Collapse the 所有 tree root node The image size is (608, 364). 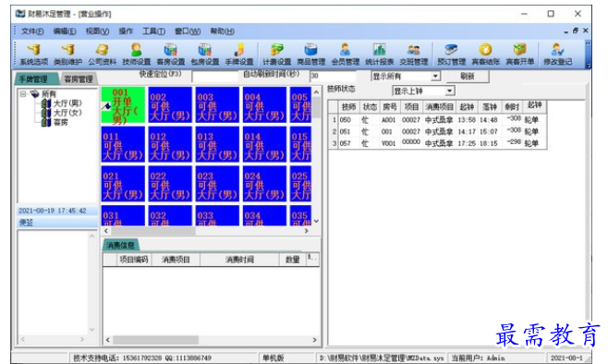tap(23, 94)
